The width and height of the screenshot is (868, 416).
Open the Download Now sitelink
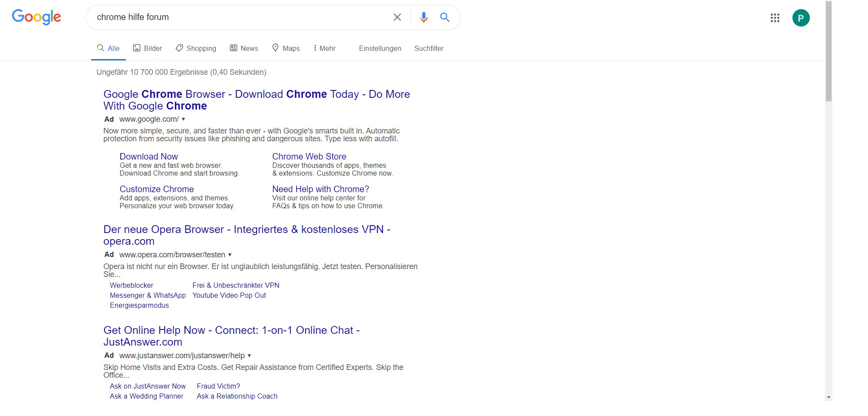pos(149,156)
